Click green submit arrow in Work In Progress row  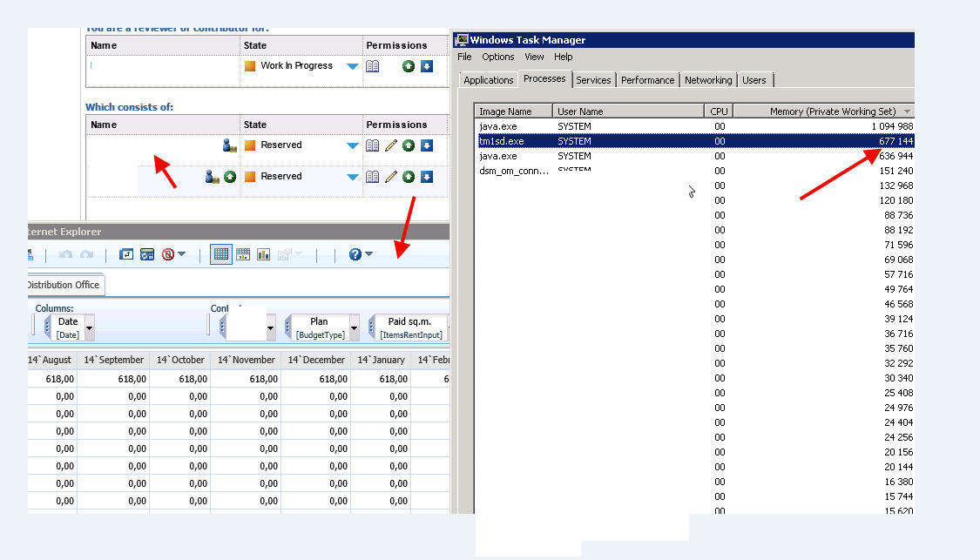pos(409,66)
